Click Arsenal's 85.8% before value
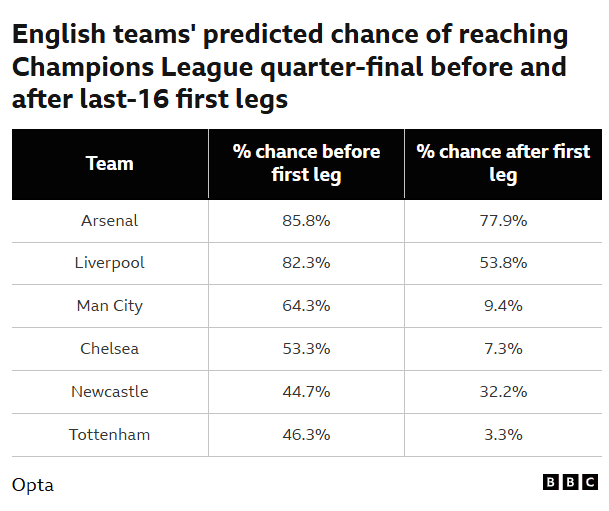Screen dimensions: 609x511 coord(306,220)
